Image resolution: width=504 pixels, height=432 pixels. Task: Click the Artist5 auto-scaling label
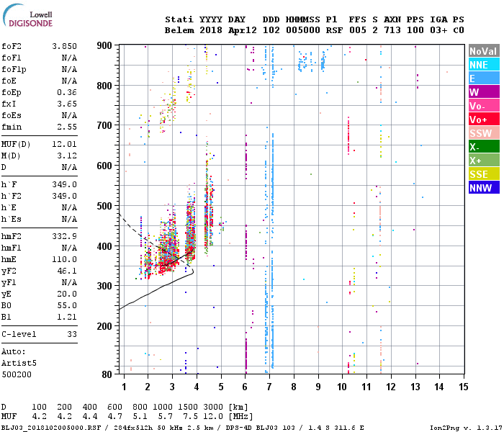pos(19,363)
